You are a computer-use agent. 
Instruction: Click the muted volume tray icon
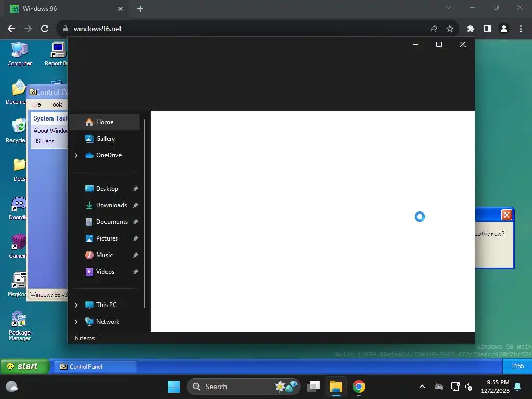coord(469,387)
